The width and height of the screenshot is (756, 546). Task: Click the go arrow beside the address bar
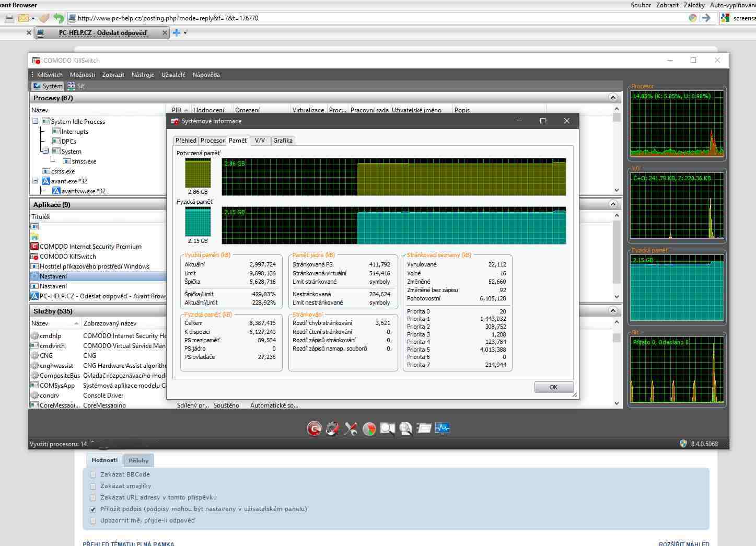706,18
